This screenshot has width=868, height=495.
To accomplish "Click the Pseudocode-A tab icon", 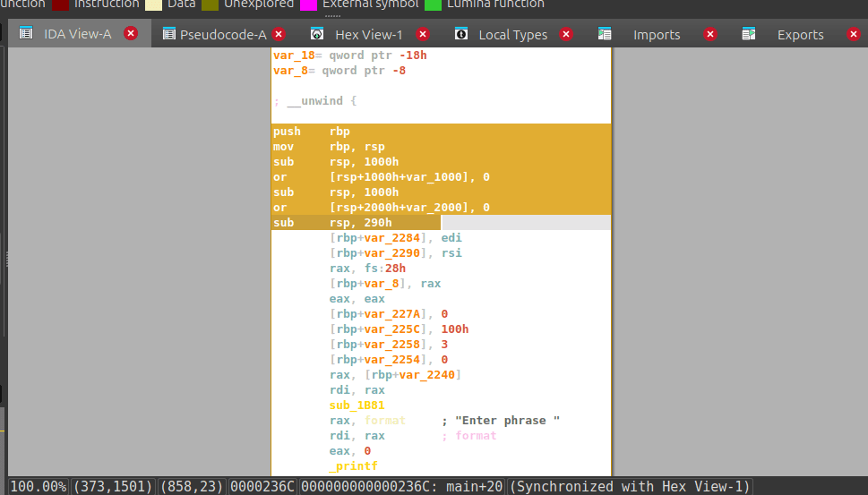I will (x=168, y=35).
